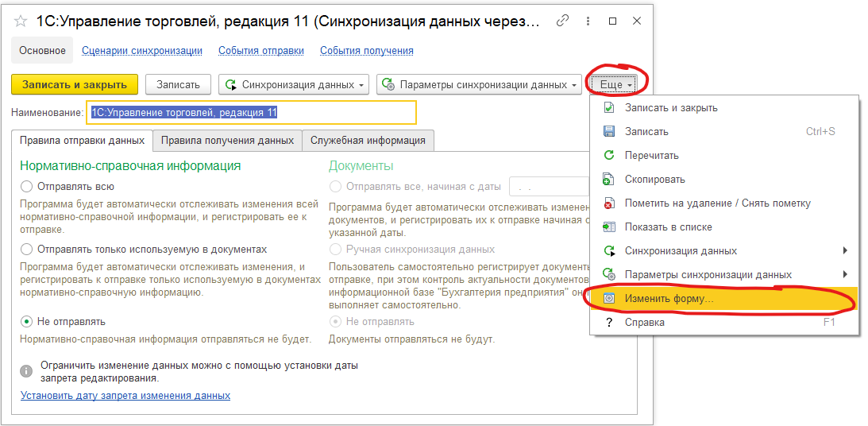Click the green check 'Записать и закрыть' menu icon
Screen dimensions: 868x426
pos(609,107)
